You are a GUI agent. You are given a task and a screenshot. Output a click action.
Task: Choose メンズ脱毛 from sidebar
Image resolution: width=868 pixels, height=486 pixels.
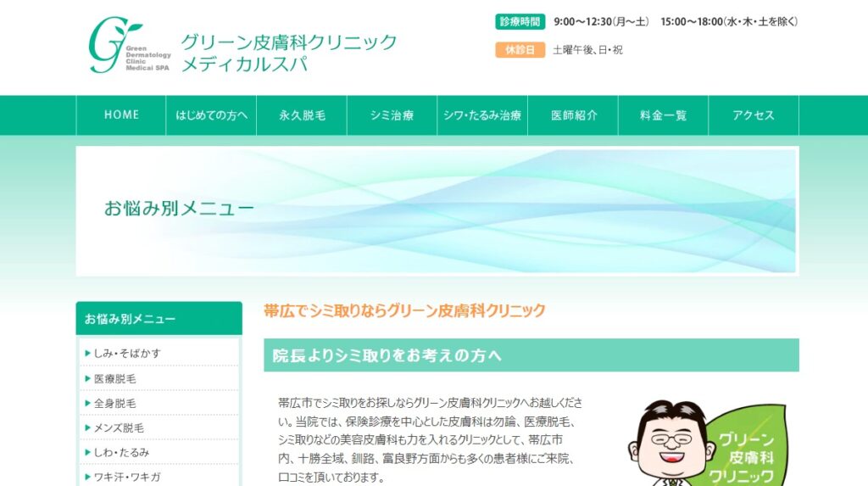coord(119,427)
